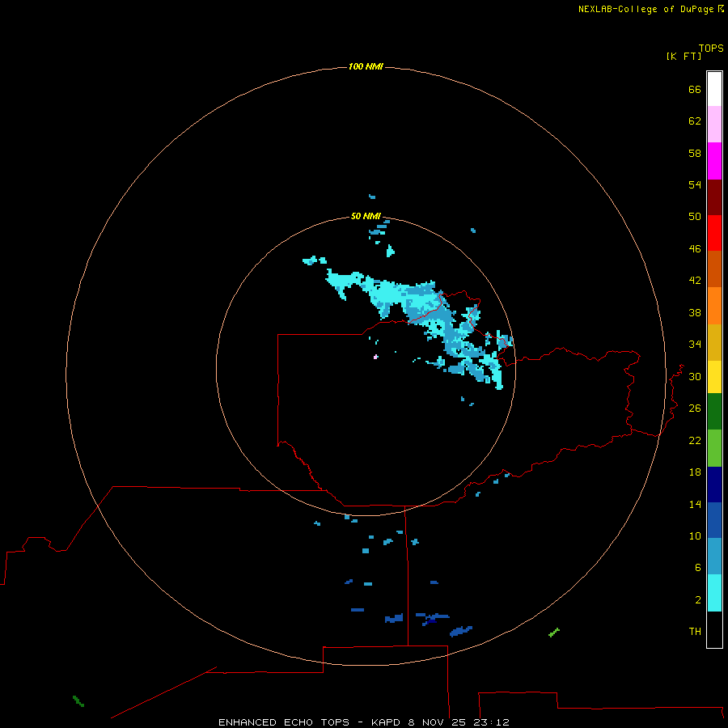Click the cyan legend swatch

point(714,593)
